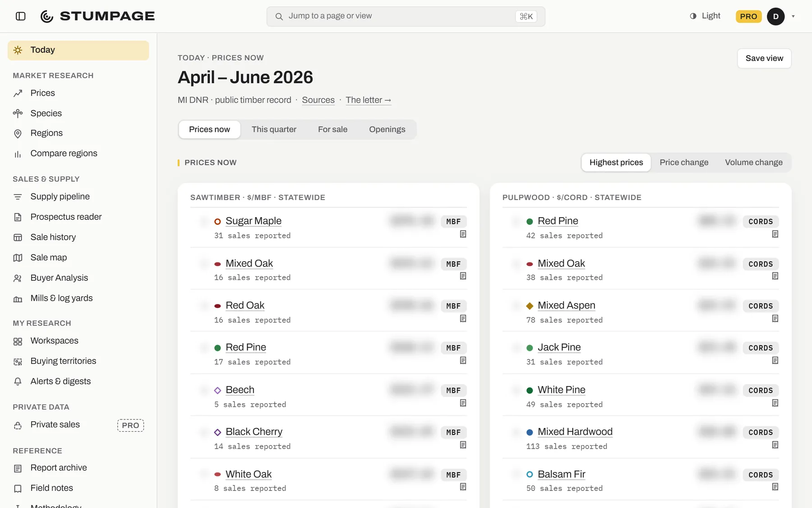Open the Black Cherry species link
Screen dimensions: 812x508
coord(254,432)
